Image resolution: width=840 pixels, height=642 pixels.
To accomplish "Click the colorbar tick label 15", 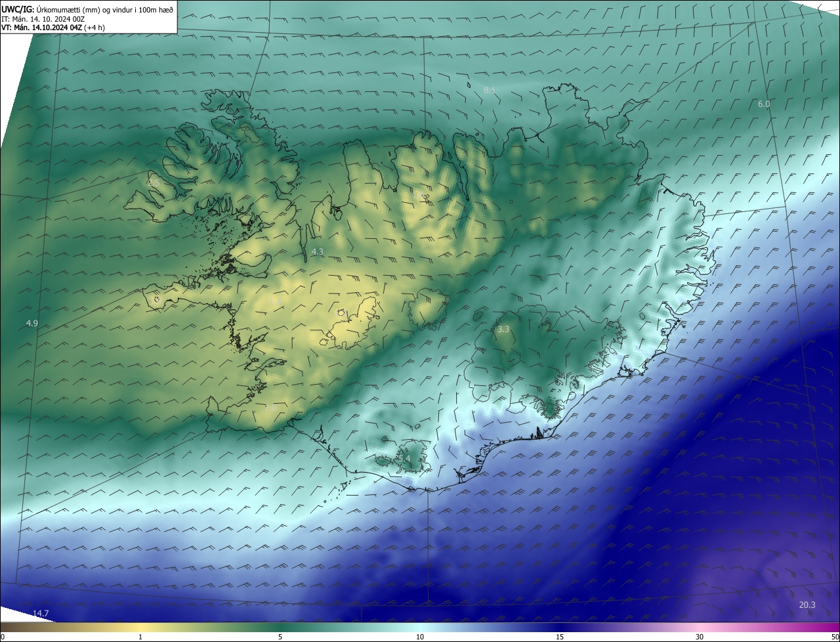I will pyautogui.click(x=560, y=637).
